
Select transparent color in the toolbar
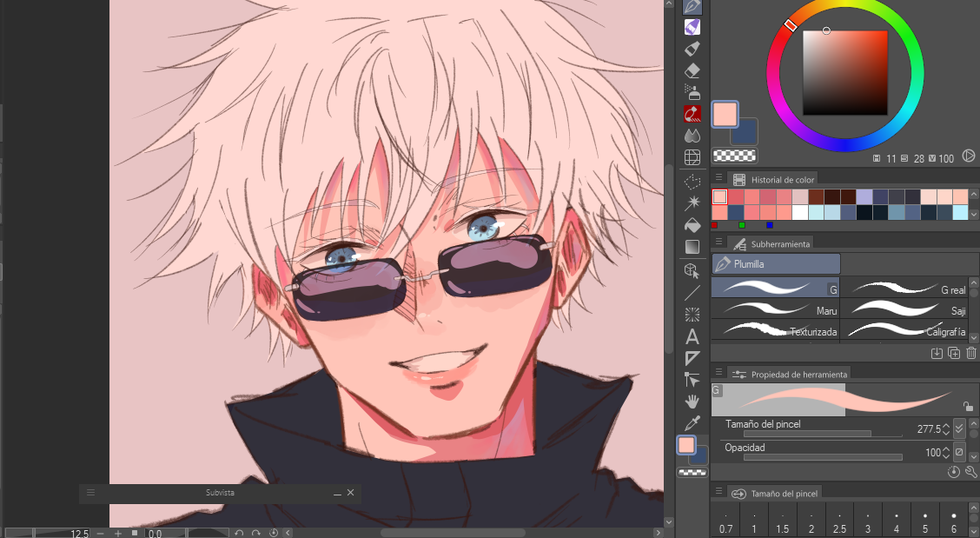[x=692, y=472]
